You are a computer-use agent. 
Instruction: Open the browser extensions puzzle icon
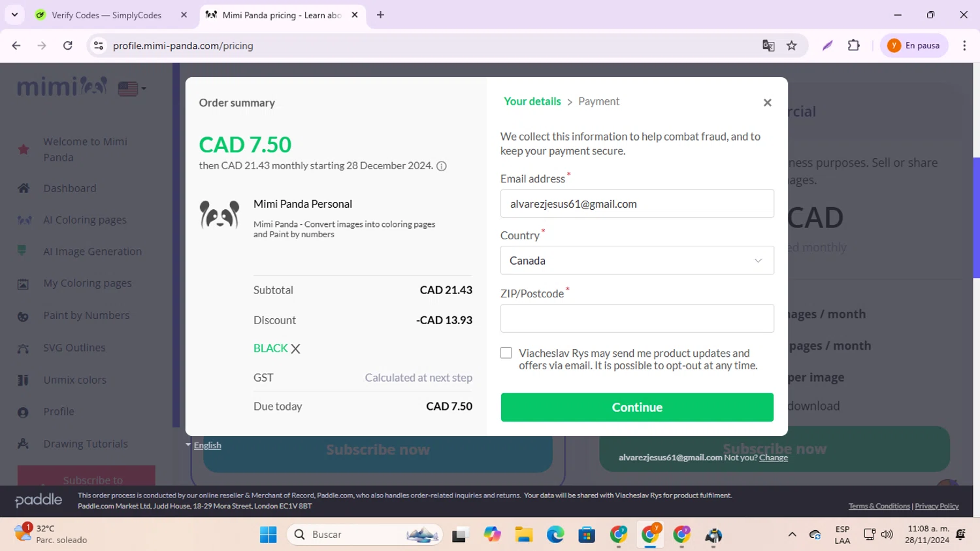[x=853, y=46]
